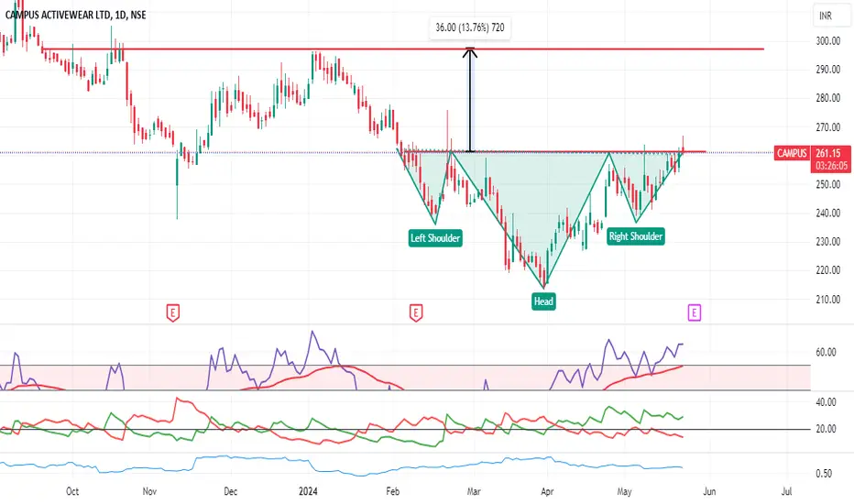The width and height of the screenshot is (854, 504).
Task: Click the Jul date label
Action: tap(786, 491)
